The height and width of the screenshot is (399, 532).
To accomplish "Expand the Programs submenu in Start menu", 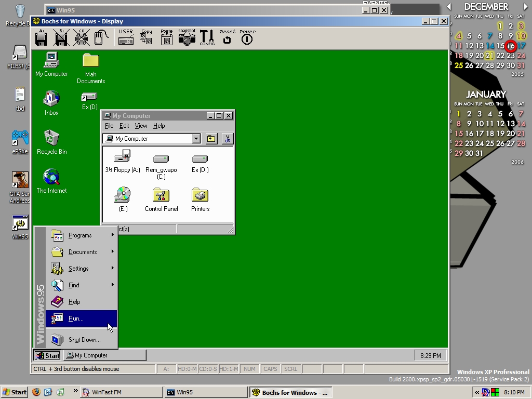I will (x=81, y=235).
